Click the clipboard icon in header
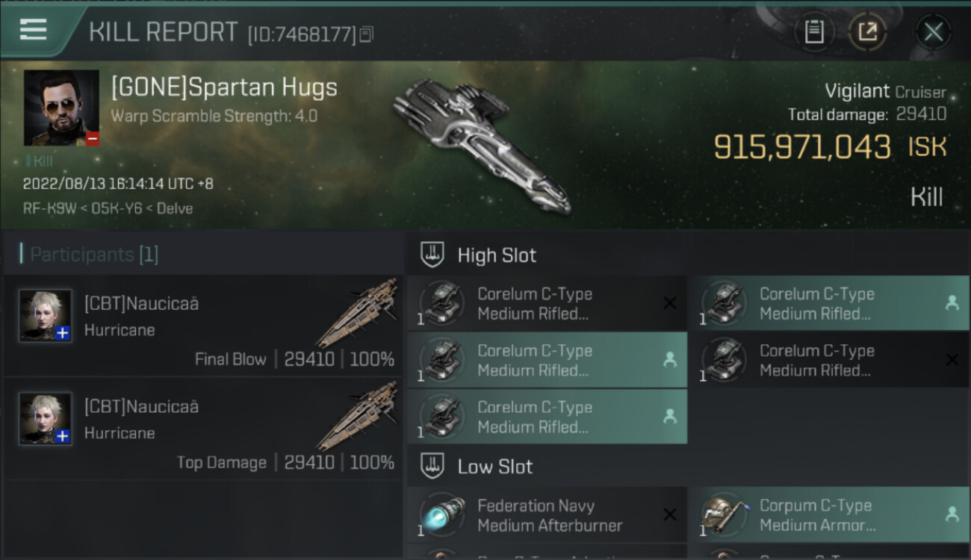This screenshot has width=971, height=560. (x=814, y=32)
